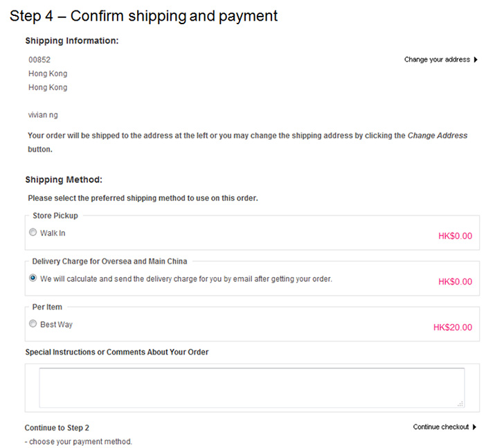495x448 pixels.
Task: Focus the special instructions comments text box
Action: coord(252,388)
